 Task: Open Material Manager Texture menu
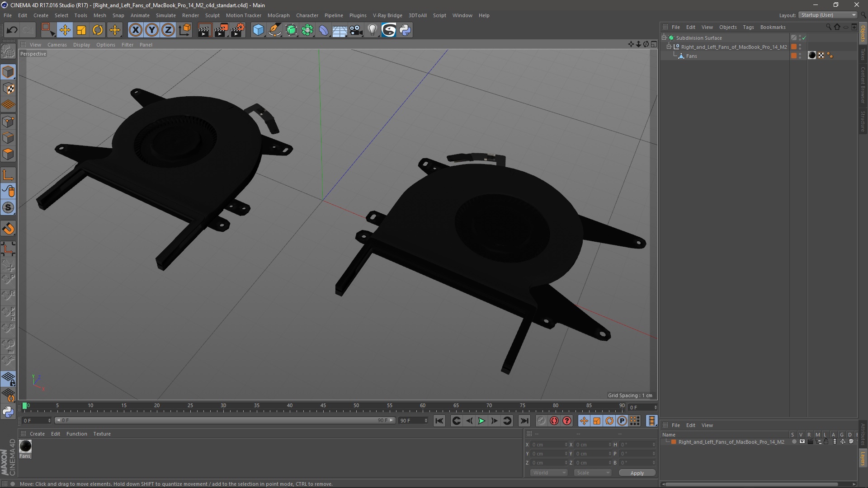click(x=102, y=434)
